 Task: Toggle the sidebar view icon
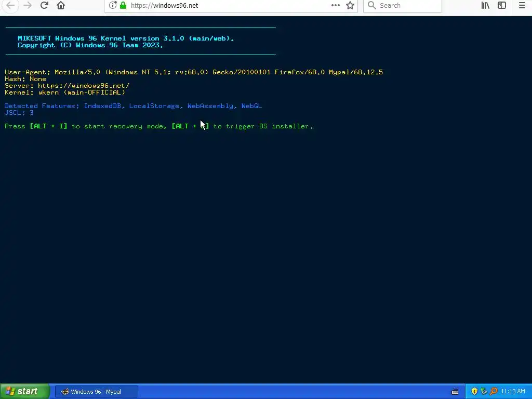502,5
